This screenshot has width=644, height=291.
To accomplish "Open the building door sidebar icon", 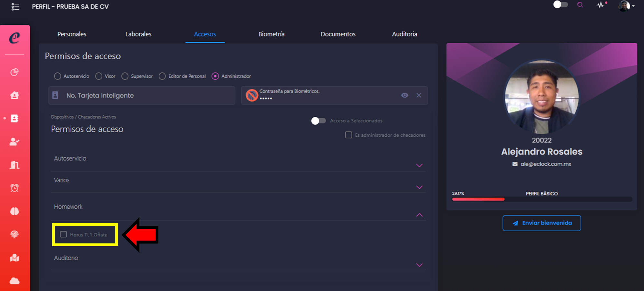I will click(x=14, y=165).
